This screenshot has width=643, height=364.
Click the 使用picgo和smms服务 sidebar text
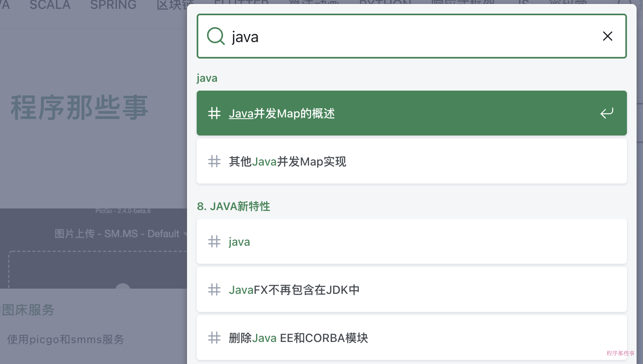pos(65,340)
